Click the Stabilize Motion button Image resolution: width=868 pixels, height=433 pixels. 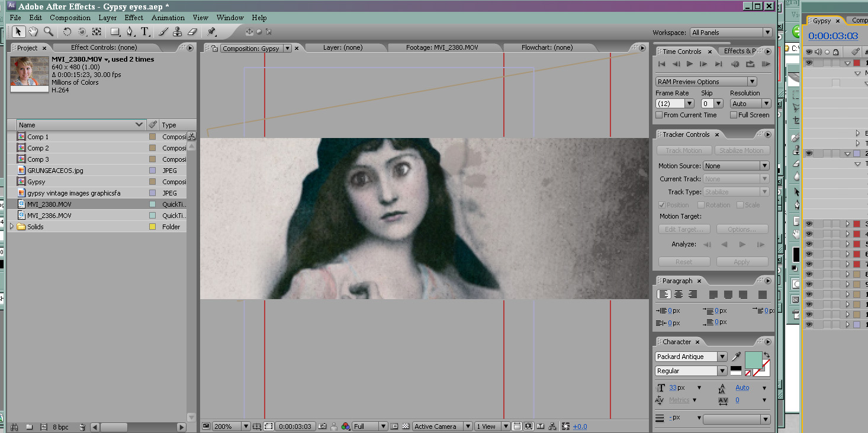click(x=742, y=150)
